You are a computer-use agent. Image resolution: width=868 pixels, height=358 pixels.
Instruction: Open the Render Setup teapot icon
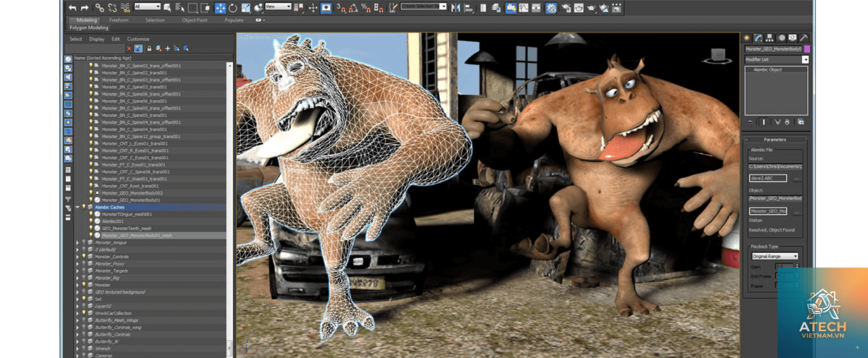pyautogui.click(x=566, y=8)
